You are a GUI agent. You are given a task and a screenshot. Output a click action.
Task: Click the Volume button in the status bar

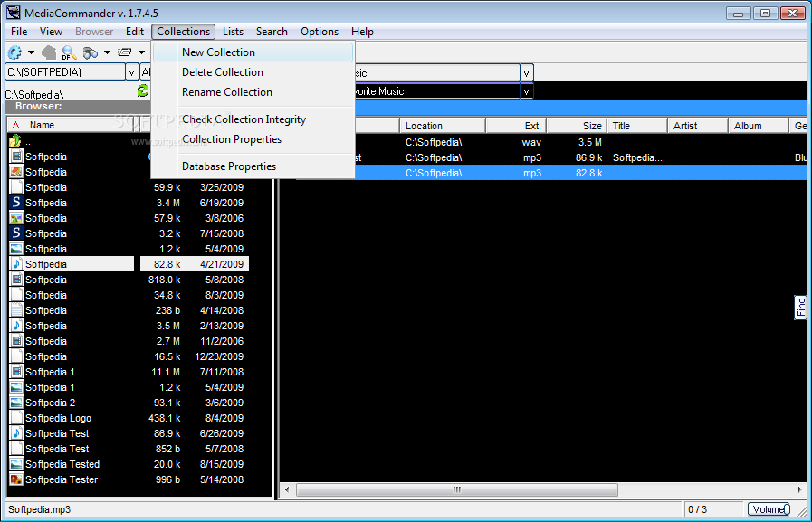coord(769,509)
